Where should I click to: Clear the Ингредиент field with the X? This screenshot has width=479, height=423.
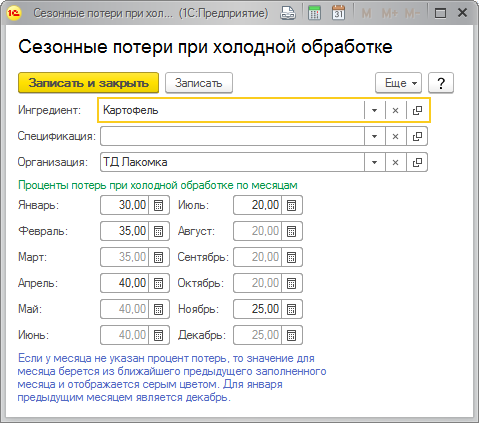pyautogui.click(x=395, y=110)
